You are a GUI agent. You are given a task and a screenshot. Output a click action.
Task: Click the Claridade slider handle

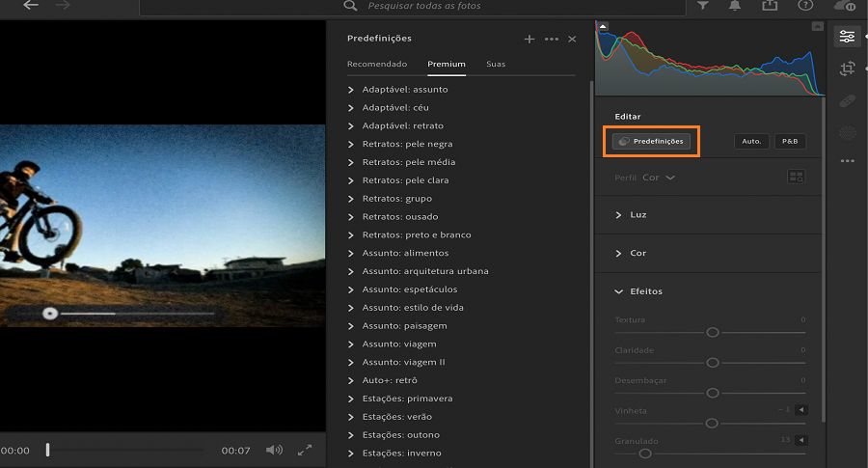point(713,363)
